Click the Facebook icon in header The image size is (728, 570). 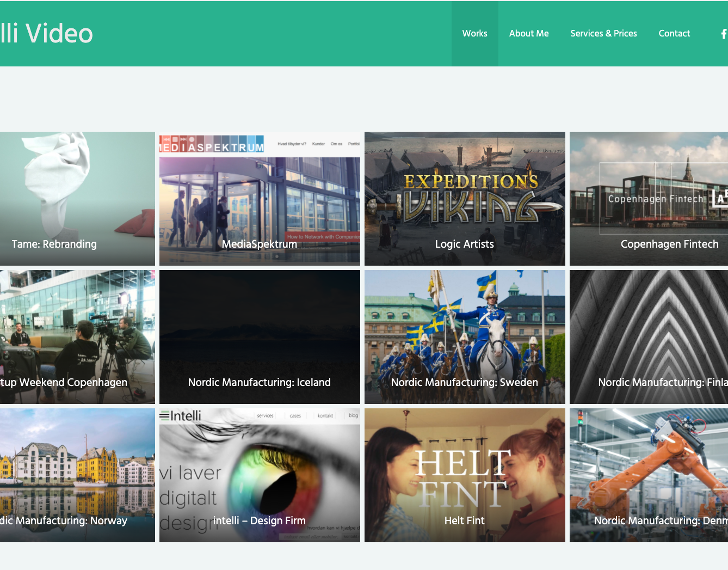[724, 34]
